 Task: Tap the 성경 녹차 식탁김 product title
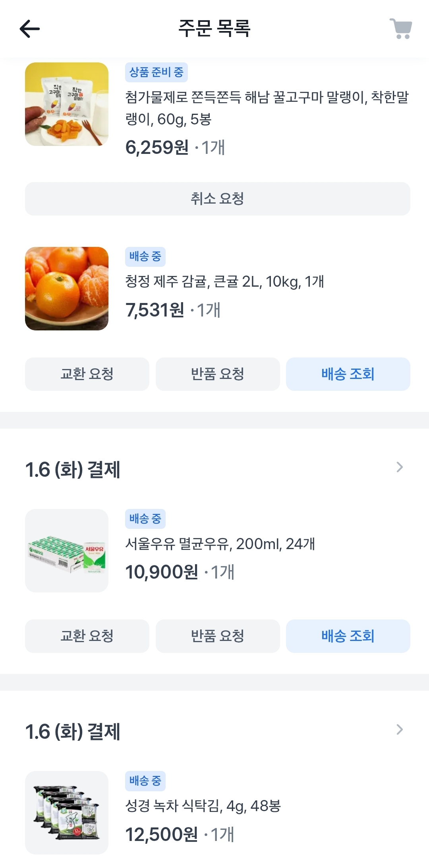pos(203,806)
